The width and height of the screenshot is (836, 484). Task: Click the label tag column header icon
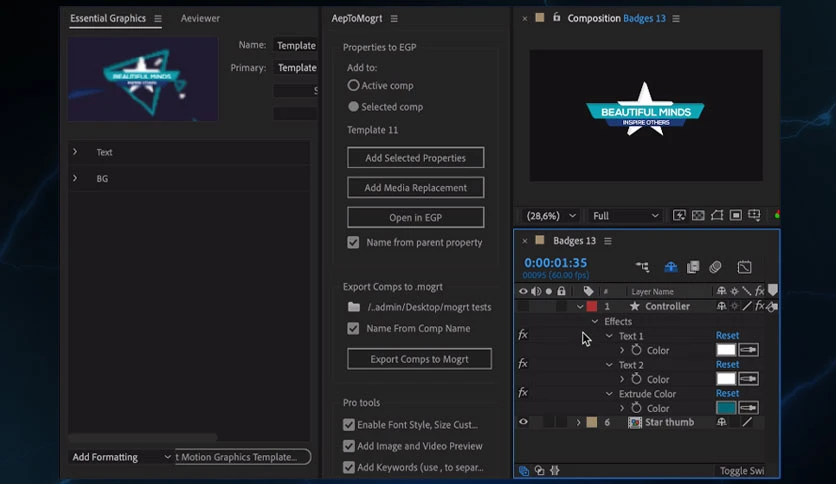(x=588, y=291)
